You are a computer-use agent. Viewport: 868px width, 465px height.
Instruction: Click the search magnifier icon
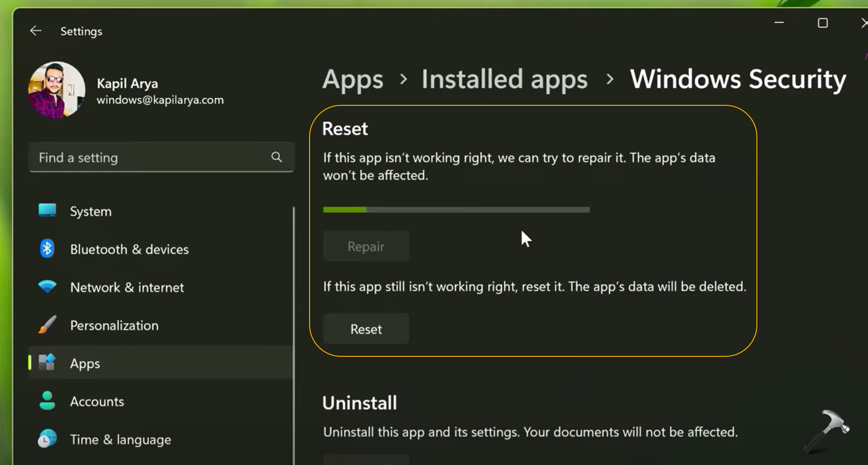click(x=276, y=157)
